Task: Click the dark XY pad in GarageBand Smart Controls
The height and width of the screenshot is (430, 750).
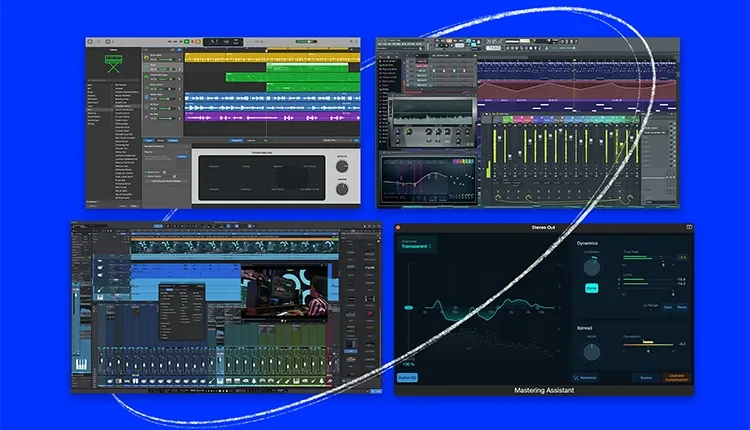Action: [x=262, y=178]
